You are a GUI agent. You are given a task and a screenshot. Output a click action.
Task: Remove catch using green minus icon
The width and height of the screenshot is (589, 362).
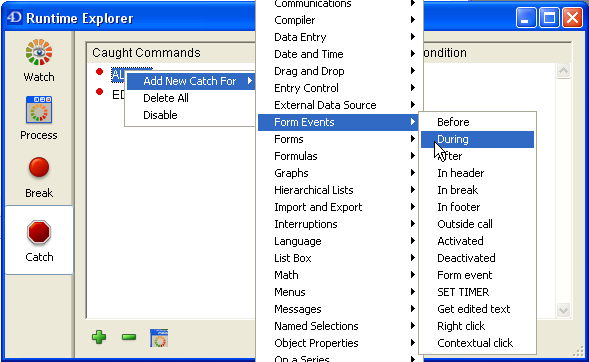click(129, 337)
